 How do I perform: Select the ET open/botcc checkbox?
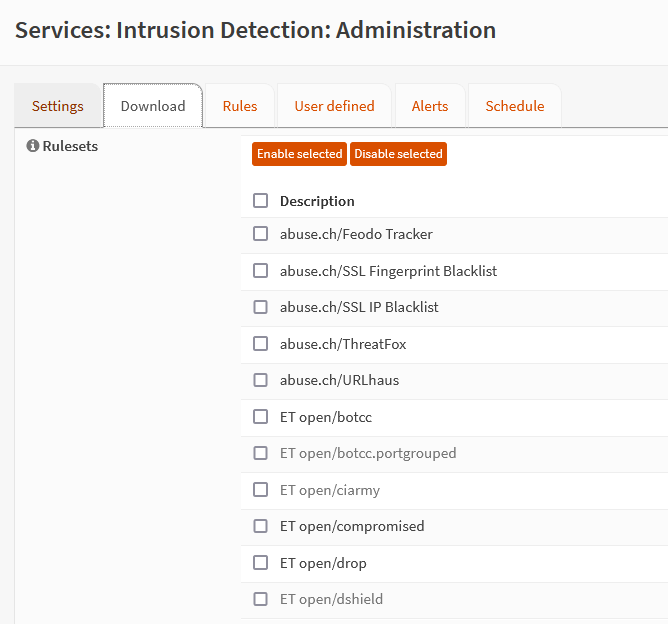point(261,417)
